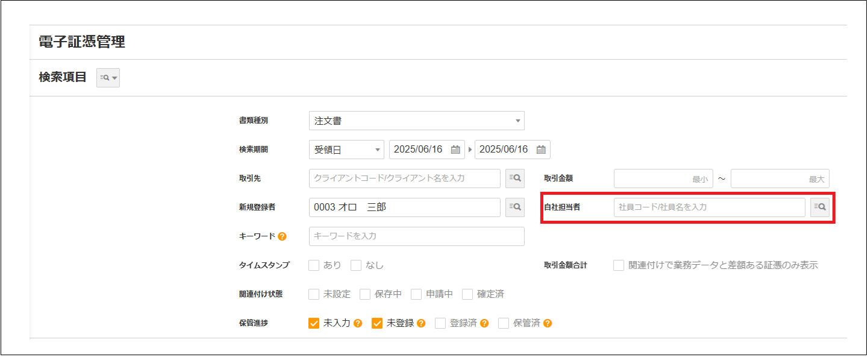868x357 pixels.
Task: Click the キーワード input field
Action: pos(416,236)
